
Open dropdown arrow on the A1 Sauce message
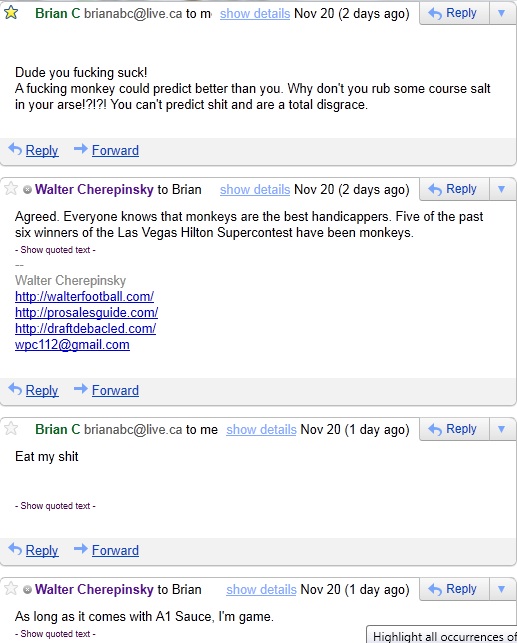tap(501, 589)
